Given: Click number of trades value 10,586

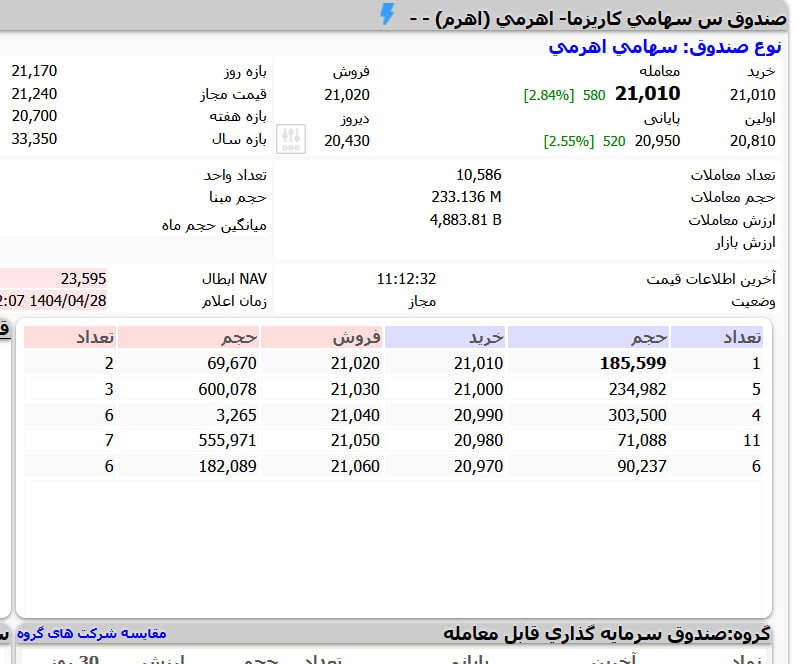Looking at the screenshot, I should 479,175.
